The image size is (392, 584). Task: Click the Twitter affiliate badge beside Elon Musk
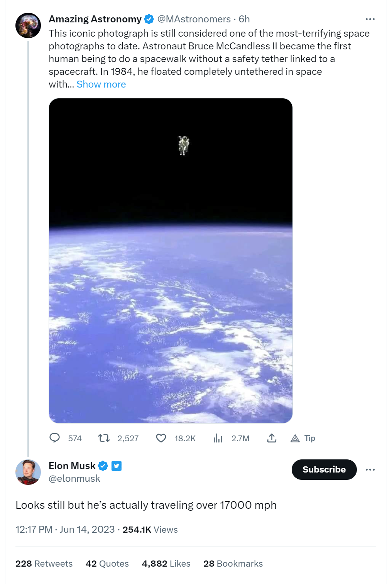click(117, 466)
